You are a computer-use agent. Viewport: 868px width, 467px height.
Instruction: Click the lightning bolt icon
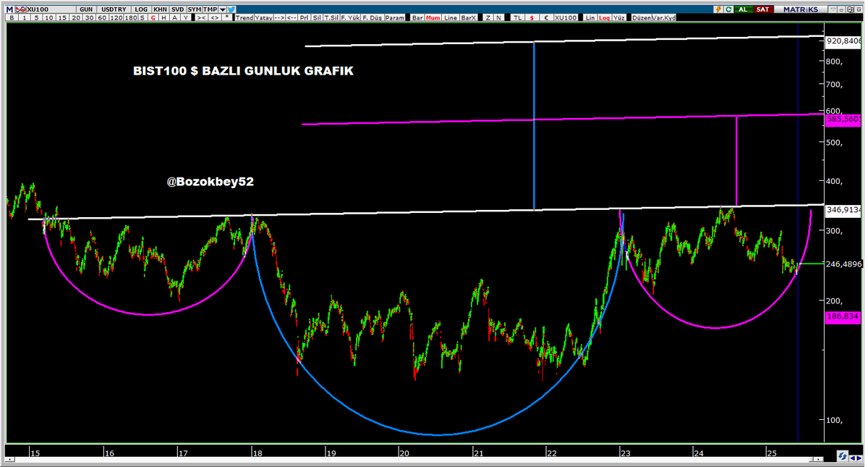(719, 9)
